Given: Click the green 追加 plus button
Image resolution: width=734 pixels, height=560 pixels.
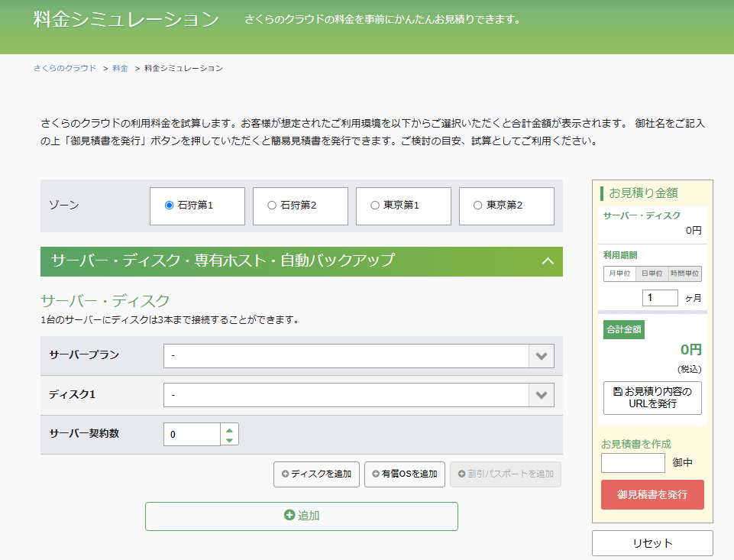Looking at the screenshot, I should 301,516.
